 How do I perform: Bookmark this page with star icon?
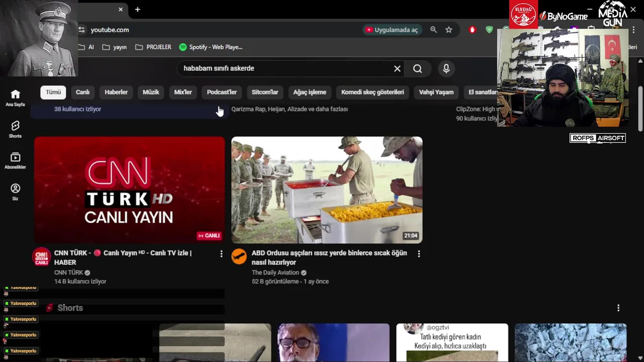(449, 30)
